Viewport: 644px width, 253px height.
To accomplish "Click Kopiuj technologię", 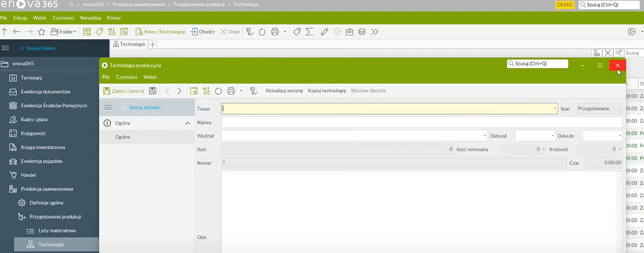I will 327,91.
